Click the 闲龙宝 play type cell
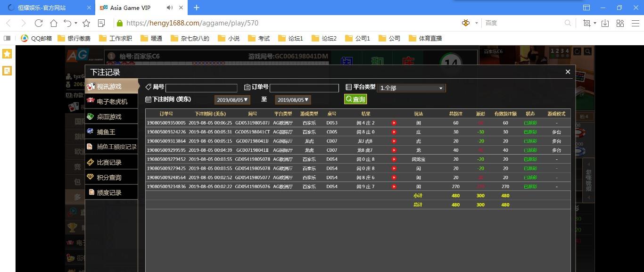 418,159
